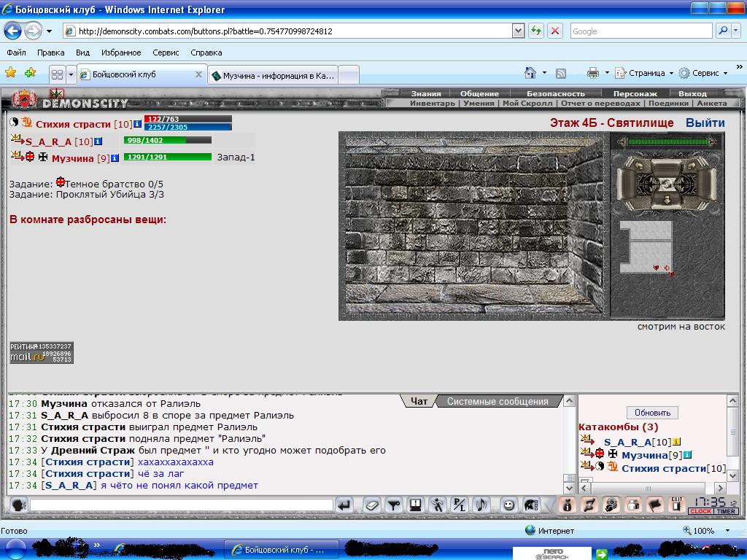Viewport: 747px width, 560px height.
Task: Click the smiley emoticon icon in chat toolbar
Action: 509,505
